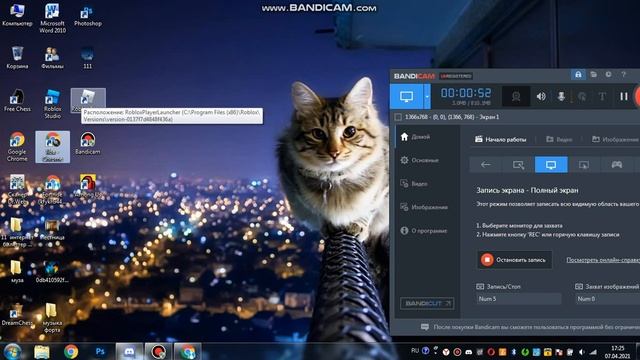Click the BANDICUT button
Screen dimensions: 640x360
coord(427,303)
